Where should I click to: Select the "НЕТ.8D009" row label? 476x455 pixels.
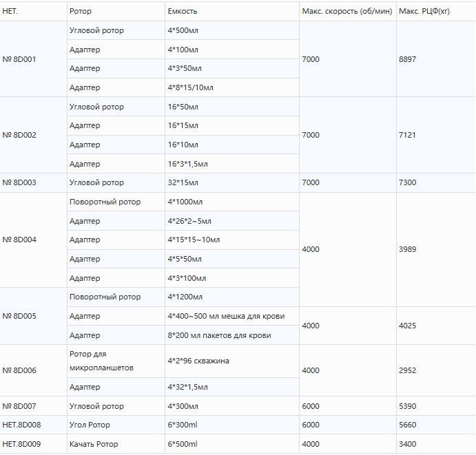pos(22,444)
